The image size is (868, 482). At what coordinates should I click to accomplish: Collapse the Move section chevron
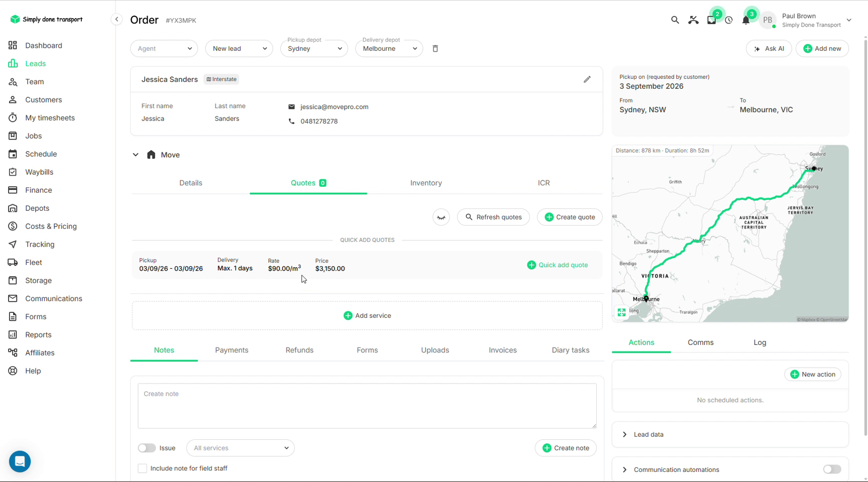point(136,155)
